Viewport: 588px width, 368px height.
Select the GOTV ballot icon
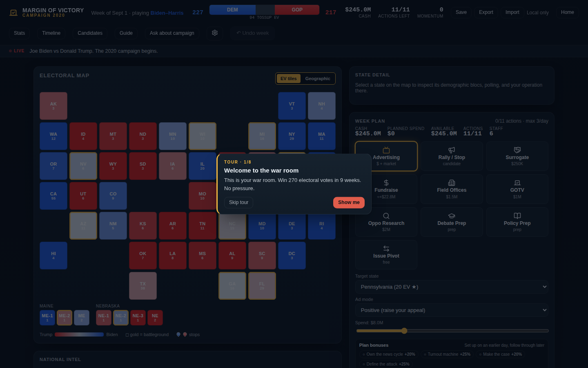pos(517,183)
